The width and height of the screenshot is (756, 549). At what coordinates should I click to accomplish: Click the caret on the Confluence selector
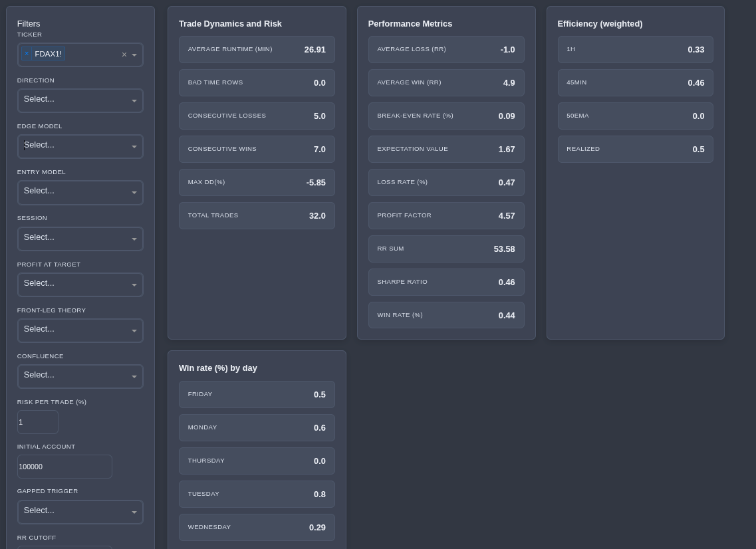tap(134, 376)
